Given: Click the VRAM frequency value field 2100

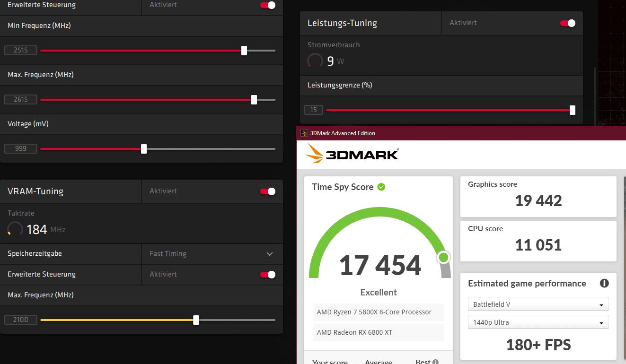Looking at the screenshot, I should [x=21, y=320].
